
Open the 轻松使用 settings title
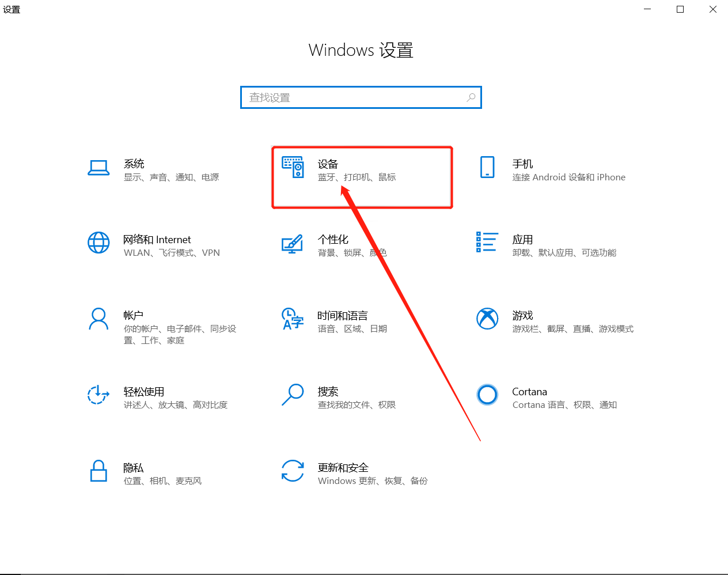pos(144,392)
